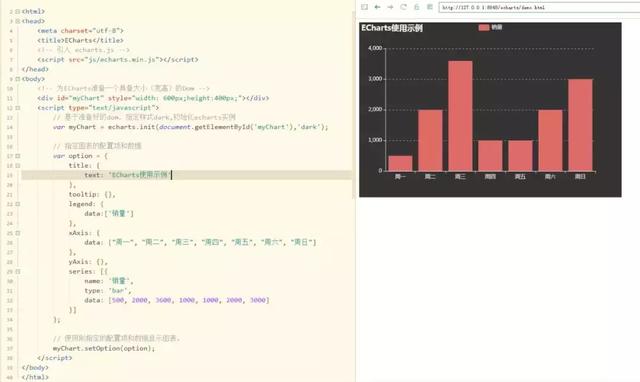
Task: Reload the preview browser page
Action: pos(403,7)
